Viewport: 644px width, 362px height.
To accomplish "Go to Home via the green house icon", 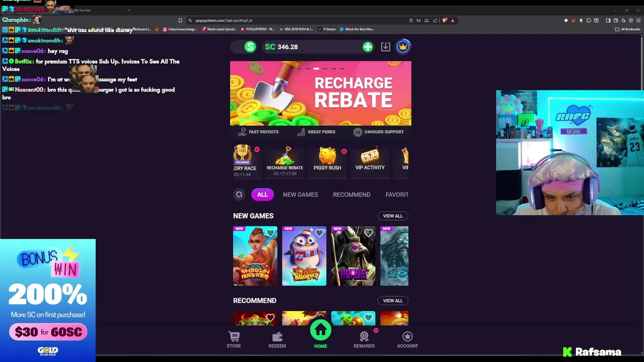I will point(320,331).
